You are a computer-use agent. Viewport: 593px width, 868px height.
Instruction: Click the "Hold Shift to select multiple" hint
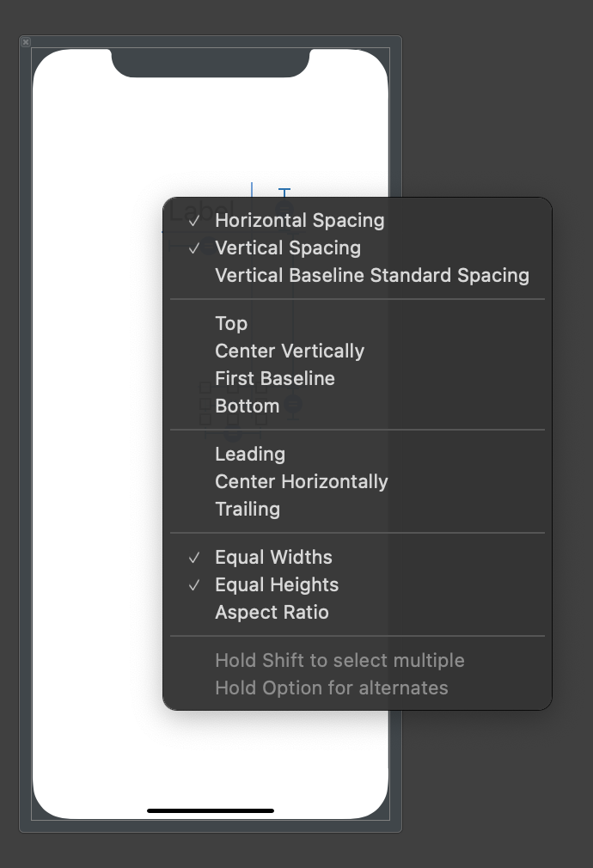[x=339, y=660]
